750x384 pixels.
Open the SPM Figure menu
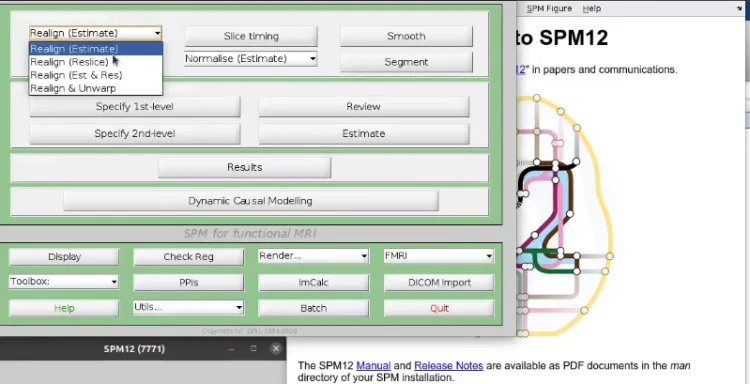click(x=549, y=9)
